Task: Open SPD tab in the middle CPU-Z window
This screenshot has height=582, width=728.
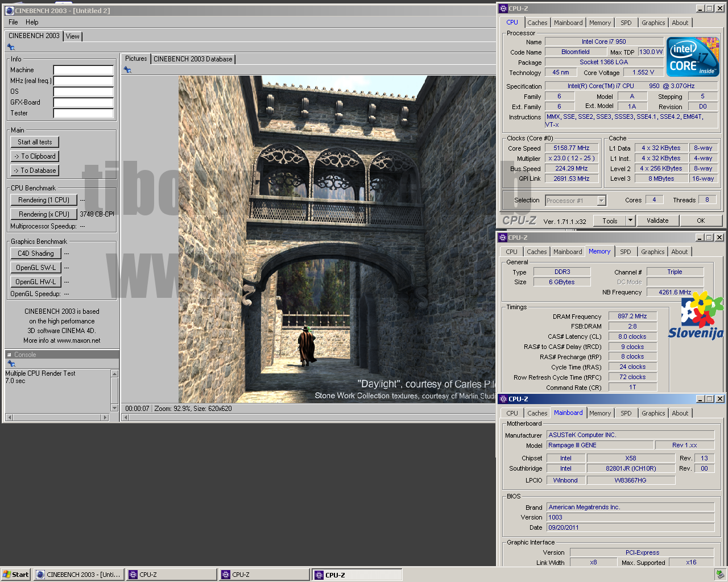Action: pyautogui.click(x=626, y=252)
